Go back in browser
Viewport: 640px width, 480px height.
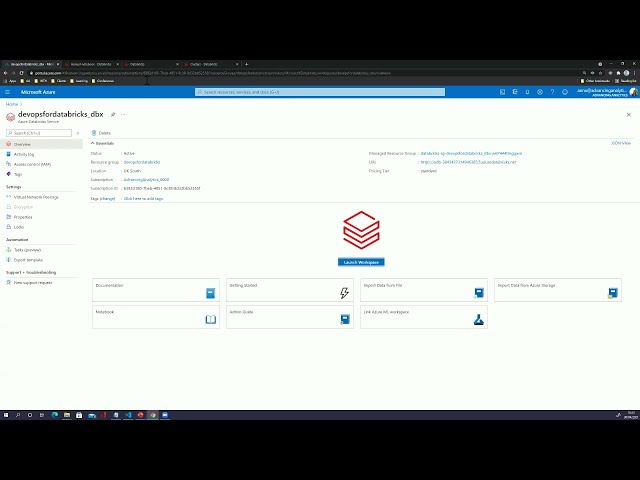coord(5,73)
